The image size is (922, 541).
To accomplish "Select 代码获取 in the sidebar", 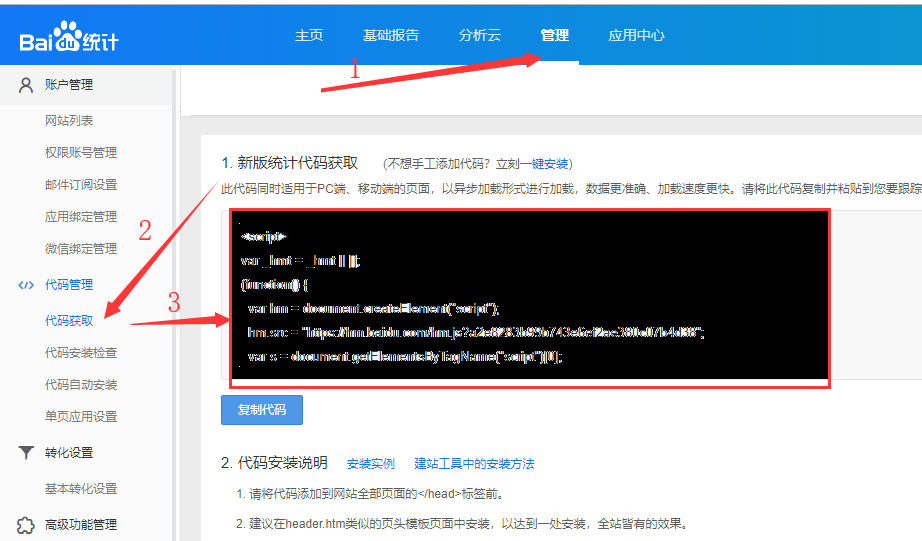I will pyautogui.click(x=69, y=320).
